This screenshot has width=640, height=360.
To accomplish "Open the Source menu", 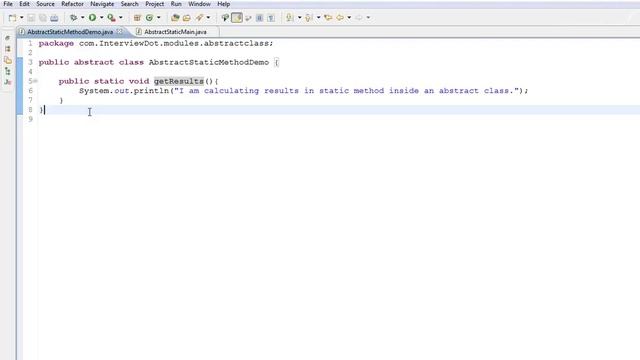I will pos(45,4).
